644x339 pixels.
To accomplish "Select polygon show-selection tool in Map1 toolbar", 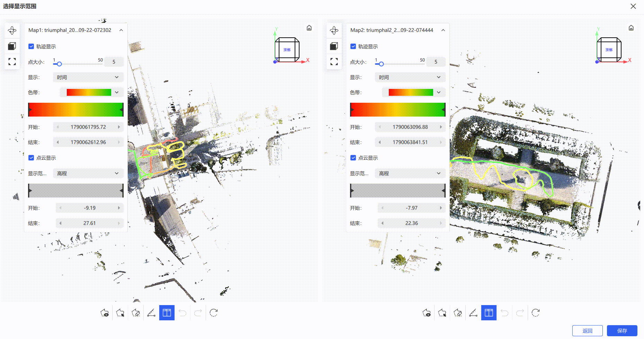I will (105, 313).
